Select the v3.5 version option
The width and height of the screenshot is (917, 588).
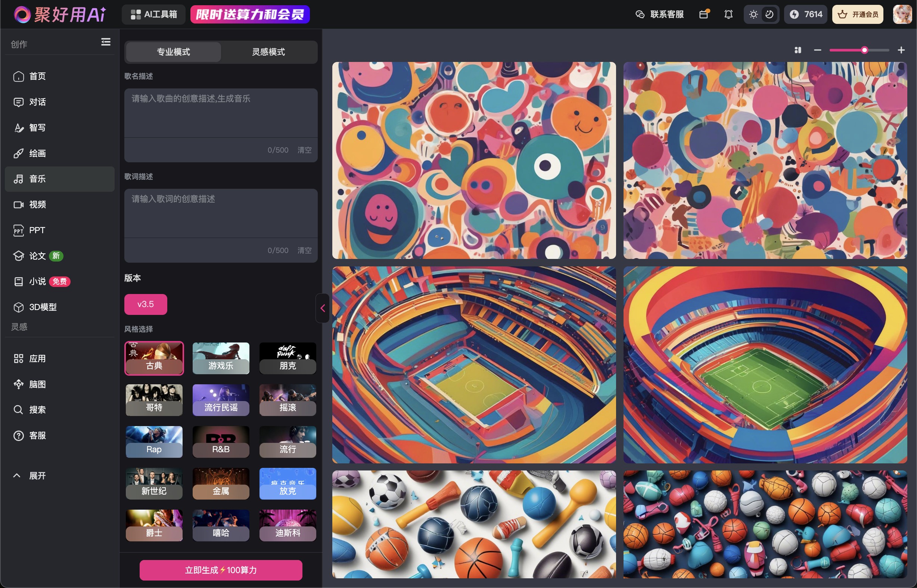point(146,304)
